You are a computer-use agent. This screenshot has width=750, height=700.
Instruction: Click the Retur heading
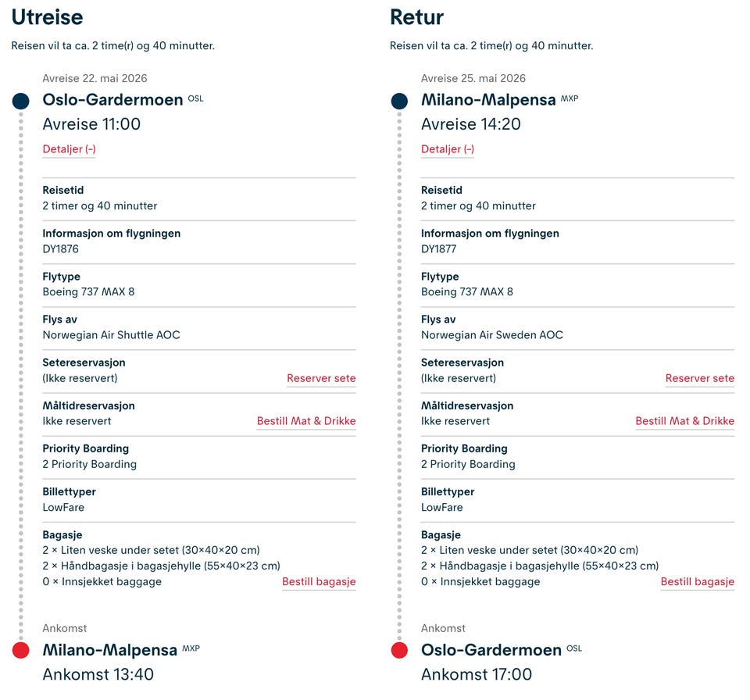(416, 17)
